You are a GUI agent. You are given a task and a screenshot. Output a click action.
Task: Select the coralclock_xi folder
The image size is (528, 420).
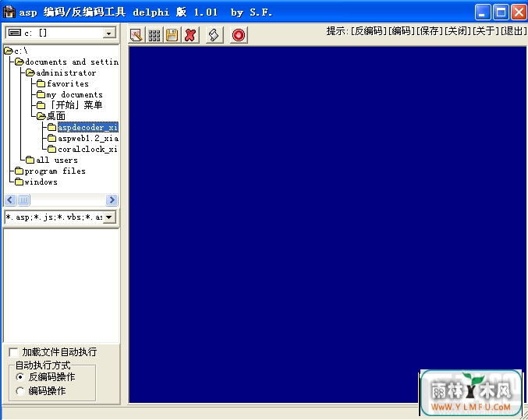tap(83, 149)
